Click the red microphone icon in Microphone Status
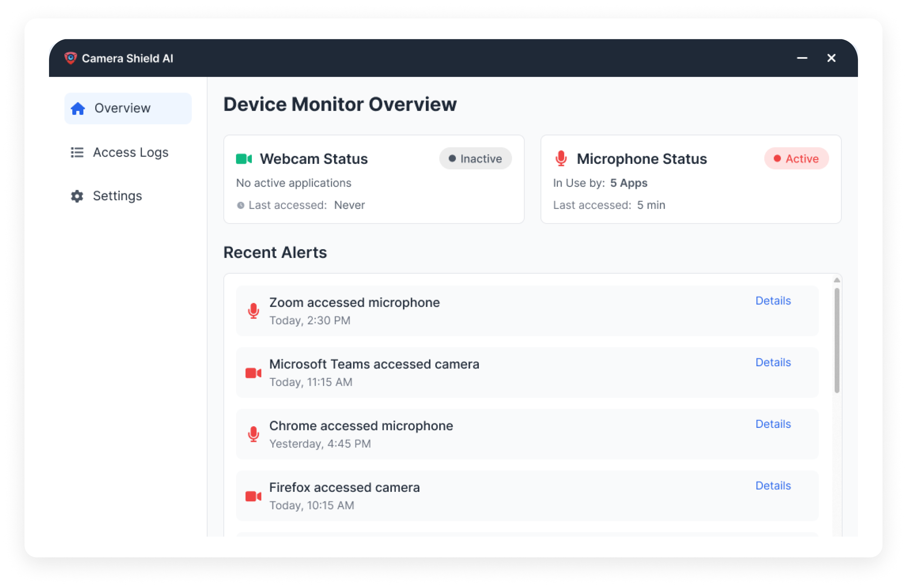The width and height of the screenshot is (907, 588). click(560, 159)
